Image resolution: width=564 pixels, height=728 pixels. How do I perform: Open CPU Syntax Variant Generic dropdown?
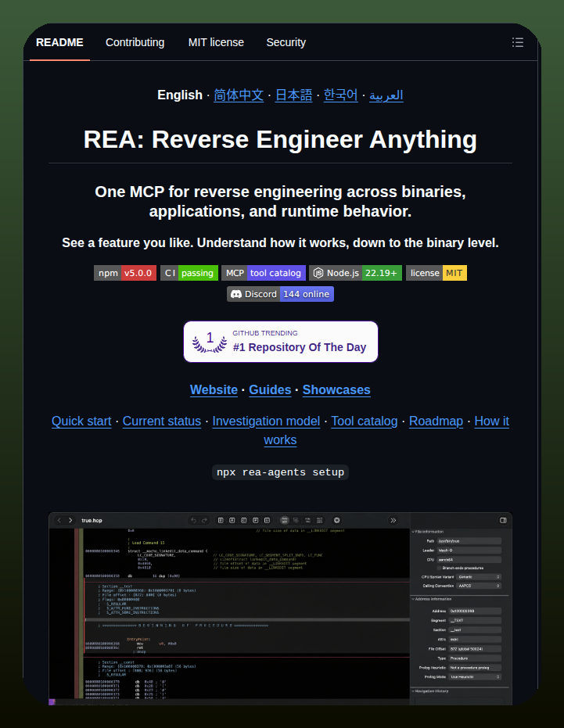pos(479,576)
